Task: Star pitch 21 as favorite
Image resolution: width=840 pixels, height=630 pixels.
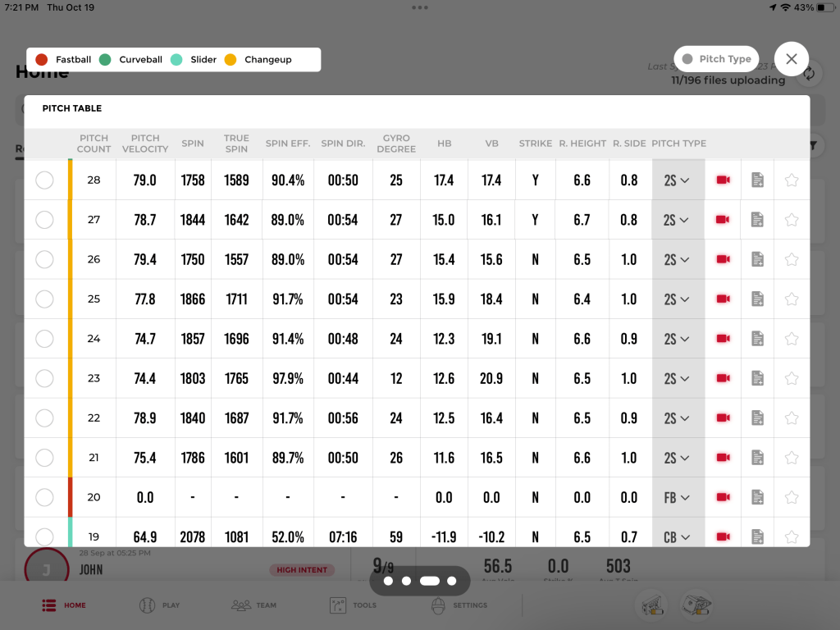Action: (792, 458)
